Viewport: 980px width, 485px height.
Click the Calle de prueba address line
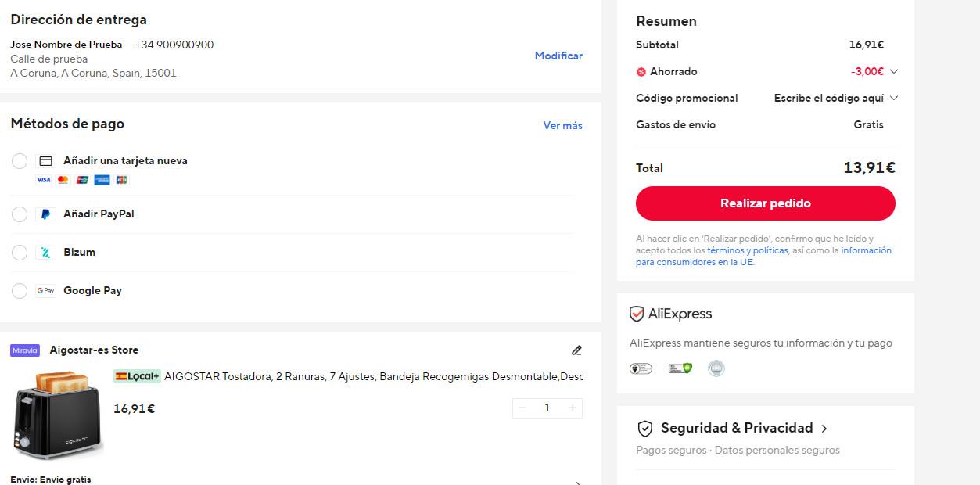pos(49,59)
